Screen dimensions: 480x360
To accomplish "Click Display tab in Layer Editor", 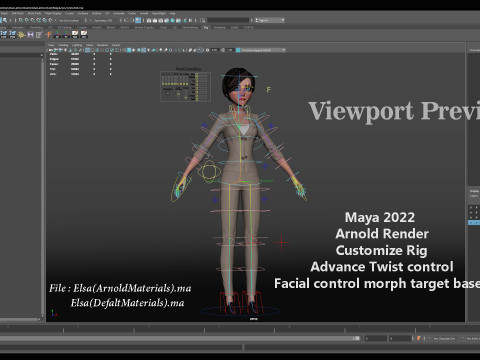I will point(474,191).
